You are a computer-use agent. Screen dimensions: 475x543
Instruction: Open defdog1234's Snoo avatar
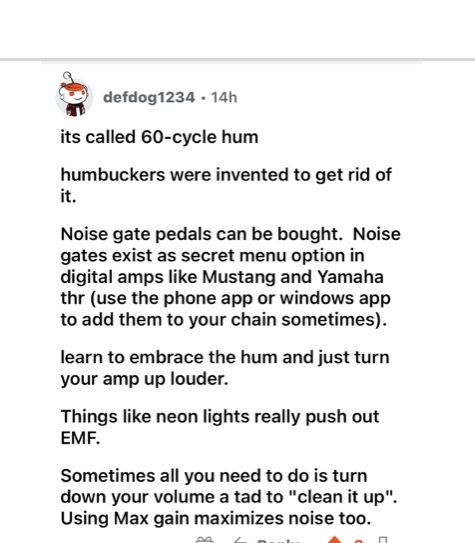pyautogui.click(x=74, y=95)
